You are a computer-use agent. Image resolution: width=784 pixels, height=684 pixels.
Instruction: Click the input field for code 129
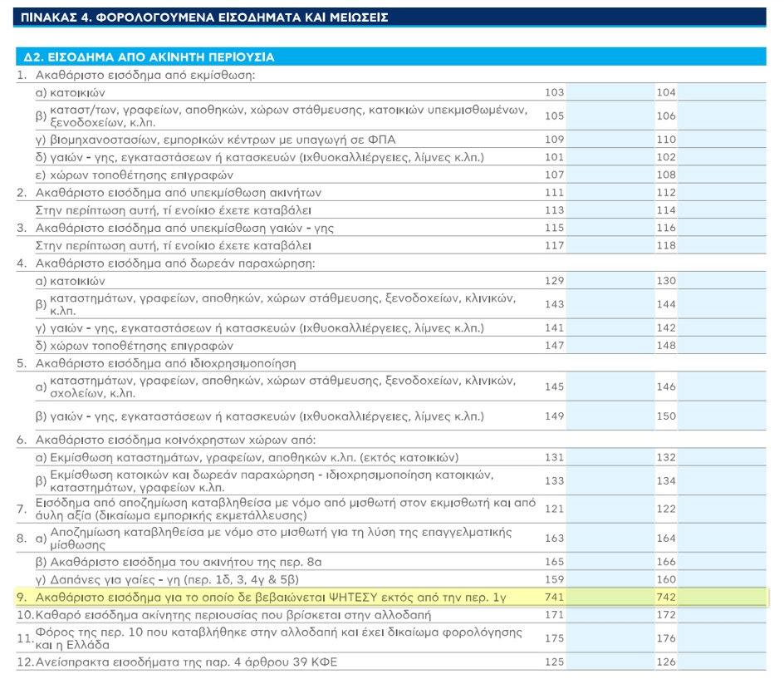pyautogui.click(x=610, y=281)
